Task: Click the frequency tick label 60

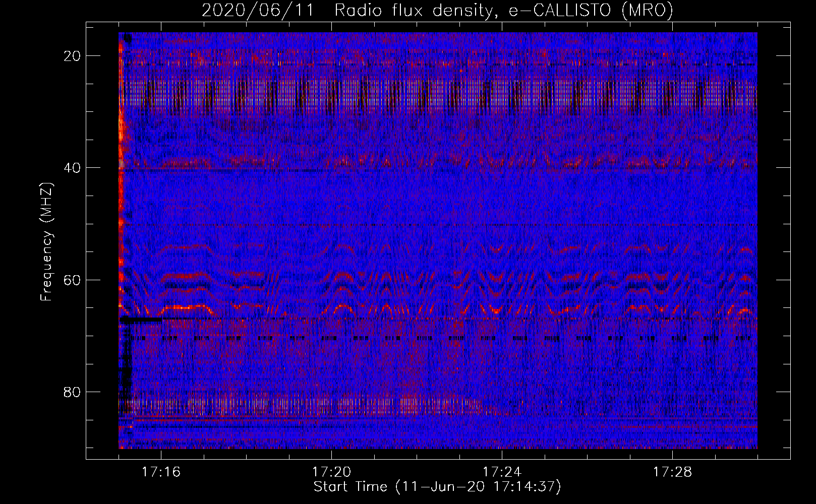Action: (x=72, y=280)
